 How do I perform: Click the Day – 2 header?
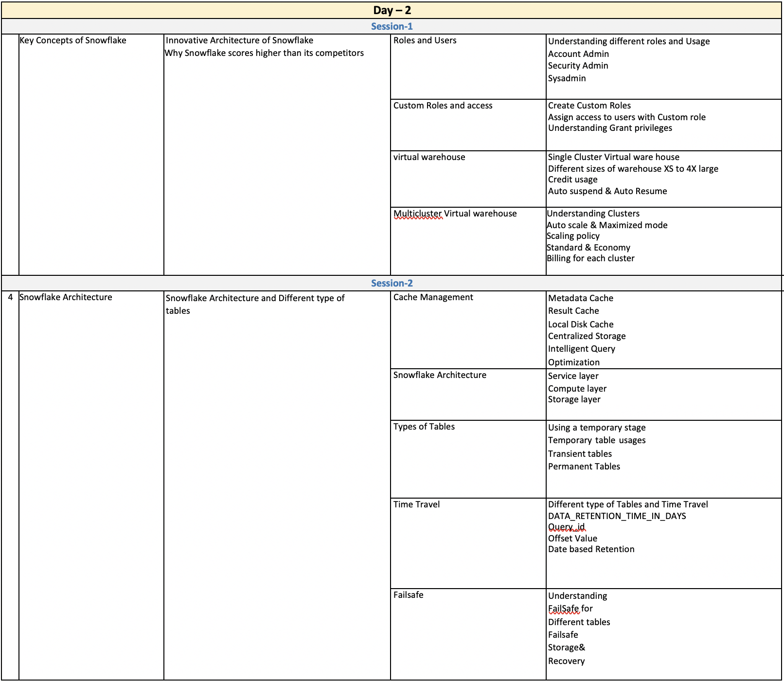[392, 10]
